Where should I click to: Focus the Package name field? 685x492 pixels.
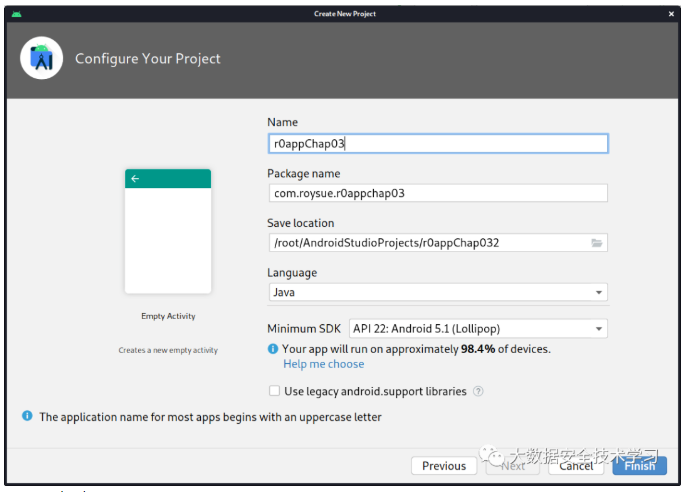437,193
